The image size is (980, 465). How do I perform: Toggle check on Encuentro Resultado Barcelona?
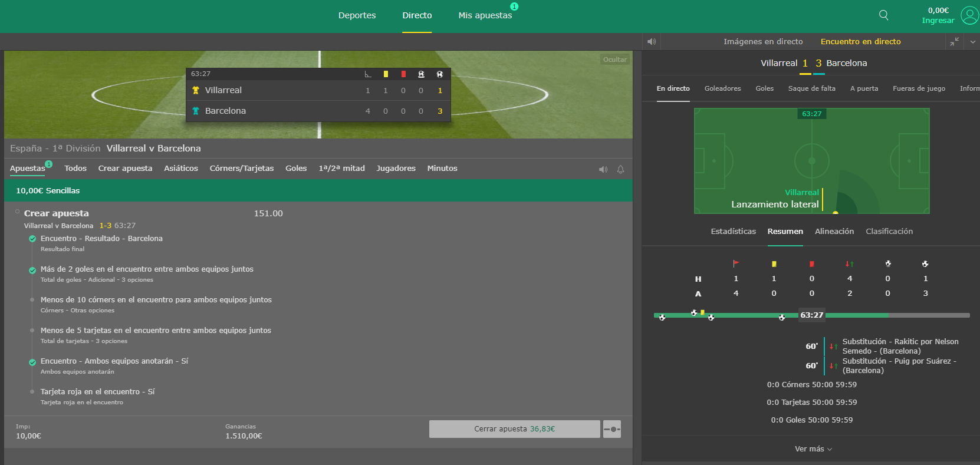coord(32,239)
